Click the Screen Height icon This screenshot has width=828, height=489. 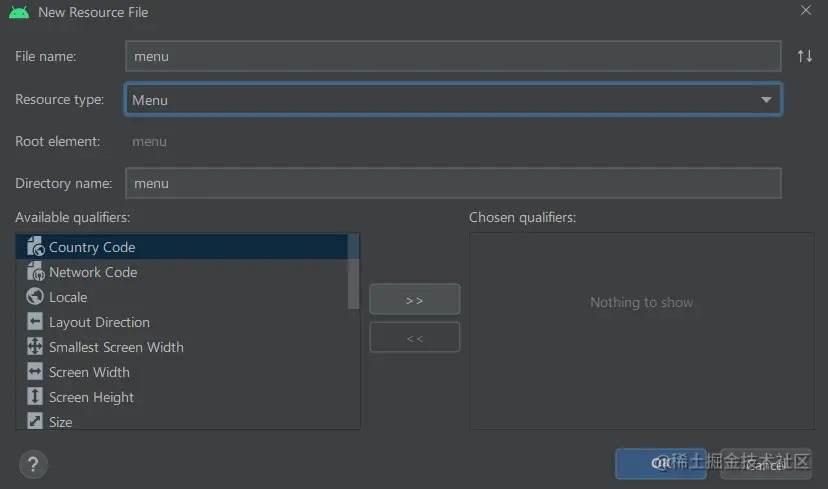point(35,396)
